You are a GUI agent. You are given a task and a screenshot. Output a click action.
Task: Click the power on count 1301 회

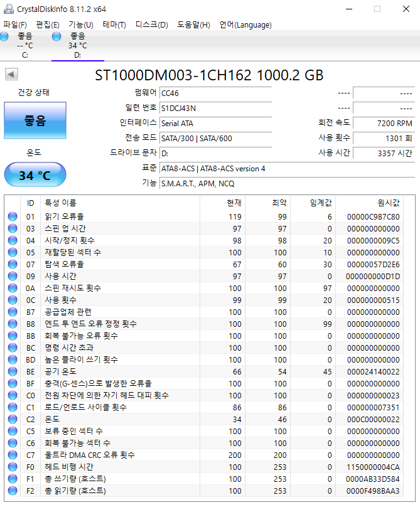384,139
